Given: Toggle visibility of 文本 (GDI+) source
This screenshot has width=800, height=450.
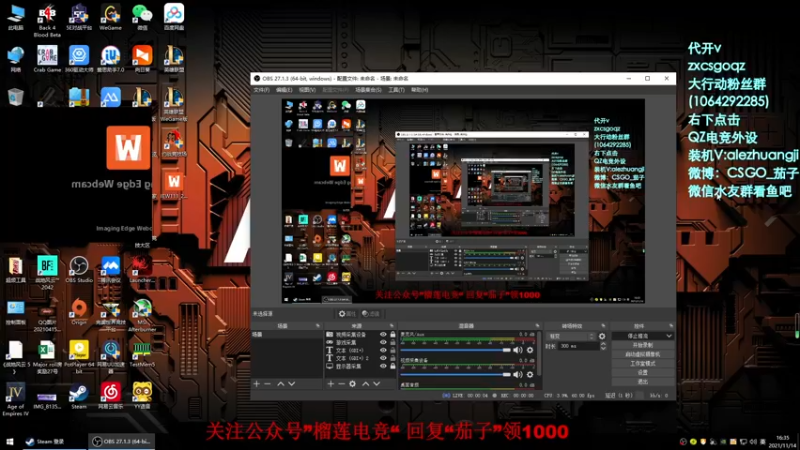Looking at the screenshot, I should pyautogui.click(x=383, y=351).
